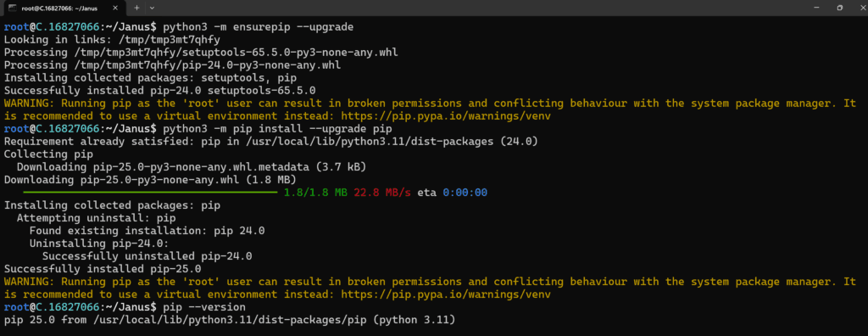
Task: Select the root@C.16827066: ~/Janus tab
Action: (x=64, y=8)
